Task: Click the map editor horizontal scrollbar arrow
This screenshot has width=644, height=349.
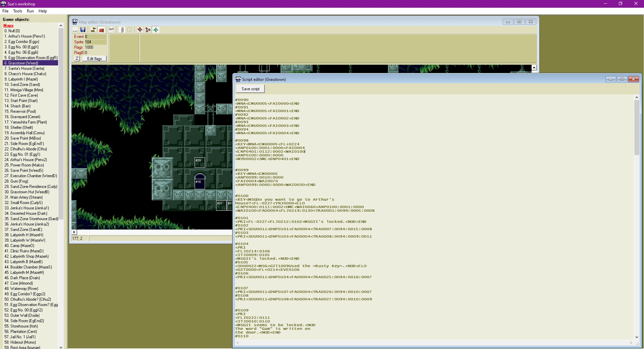Action: click(x=73, y=232)
